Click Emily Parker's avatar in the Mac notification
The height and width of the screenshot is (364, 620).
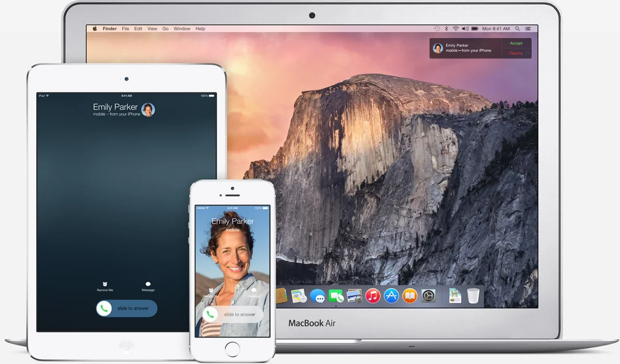point(437,48)
